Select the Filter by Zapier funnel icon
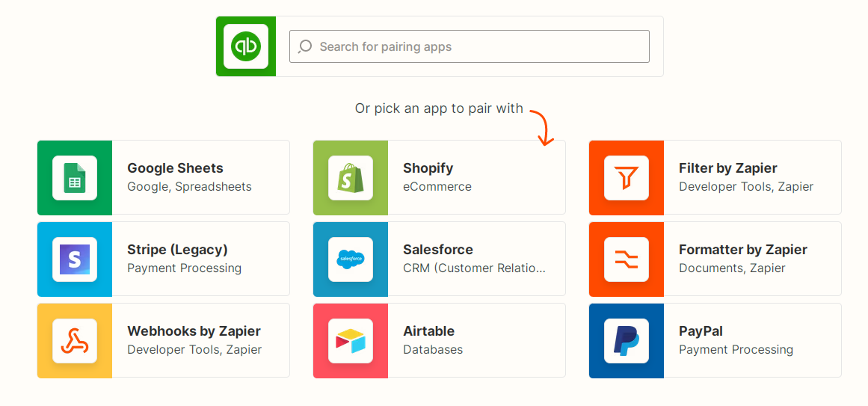This screenshot has height=406, width=868. (626, 178)
